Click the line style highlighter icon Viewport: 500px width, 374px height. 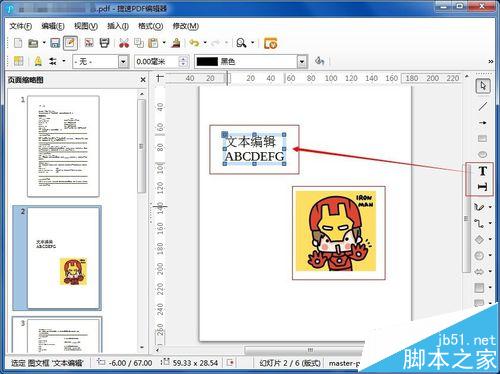click(x=38, y=61)
